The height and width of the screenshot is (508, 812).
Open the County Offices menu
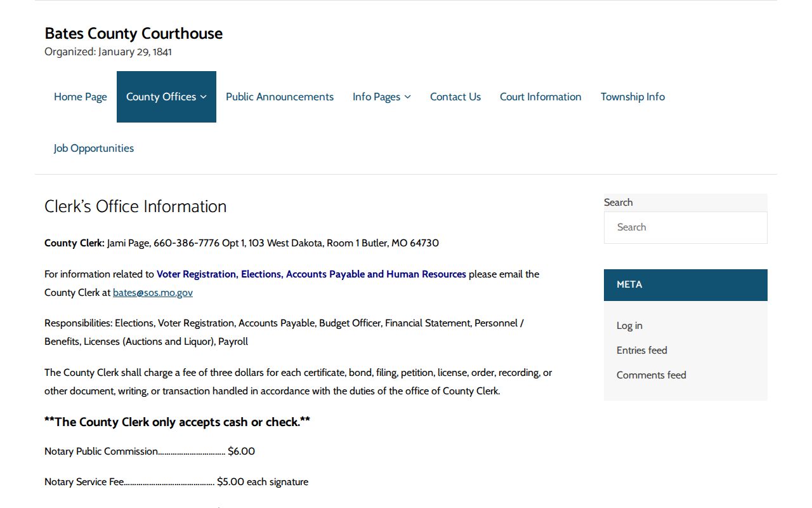(x=166, y=97)
